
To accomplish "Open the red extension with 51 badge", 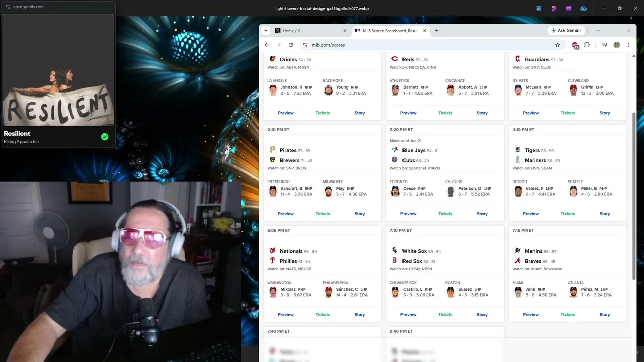I will click(575, 45).
